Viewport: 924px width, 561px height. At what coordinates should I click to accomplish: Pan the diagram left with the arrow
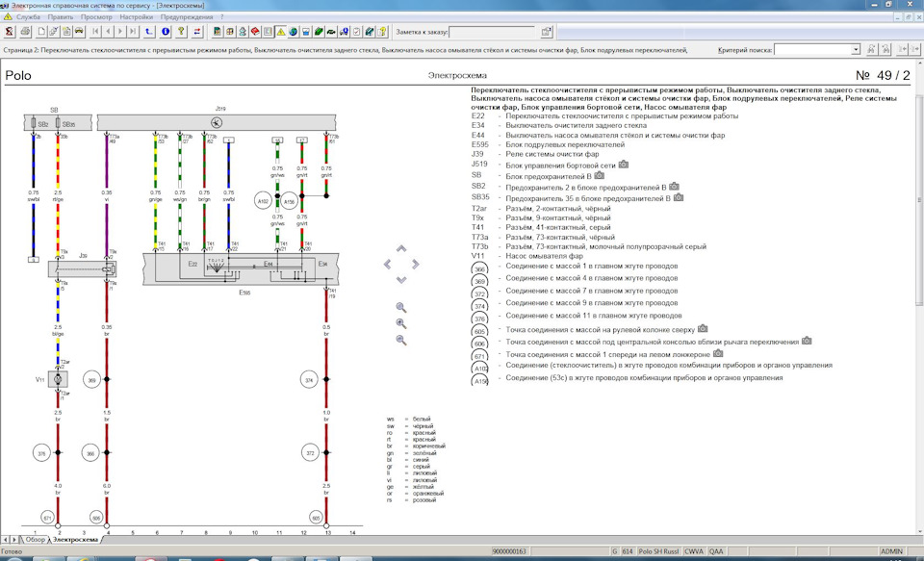click(x=387, y=265)
